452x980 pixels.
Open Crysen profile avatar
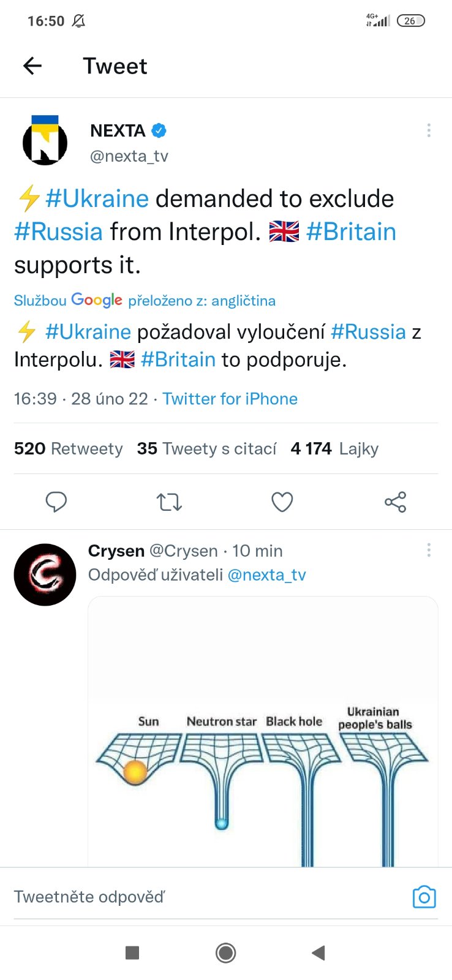coord(45,575)
